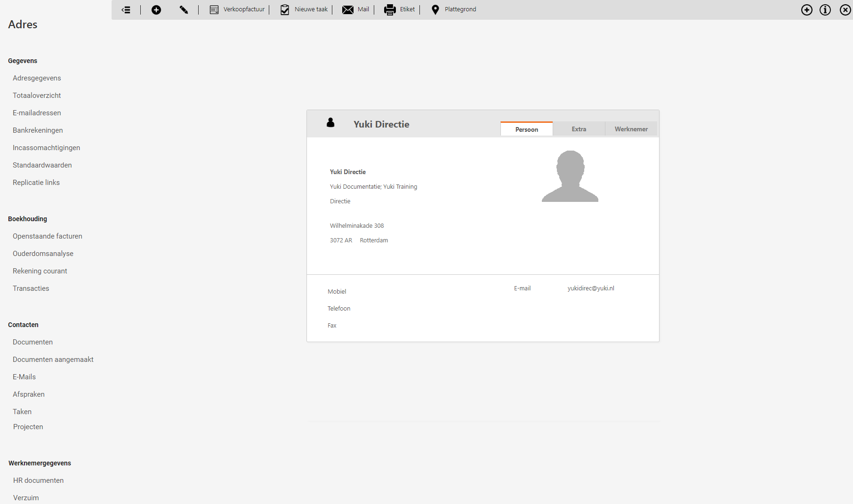Create a Nieuwe taak from the toolbar

(x=311, y=9)
